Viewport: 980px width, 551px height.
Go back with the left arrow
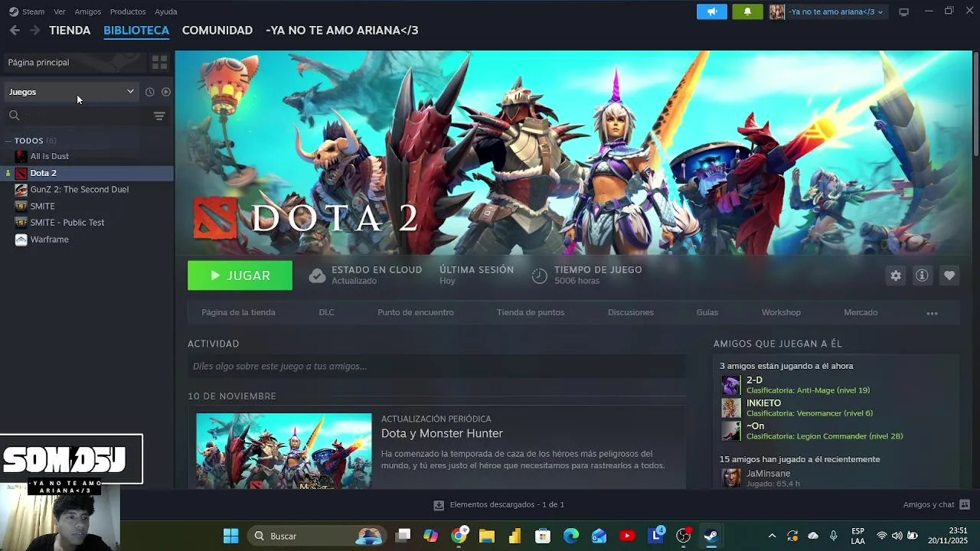pyautogui.click(x=15, y=30)
